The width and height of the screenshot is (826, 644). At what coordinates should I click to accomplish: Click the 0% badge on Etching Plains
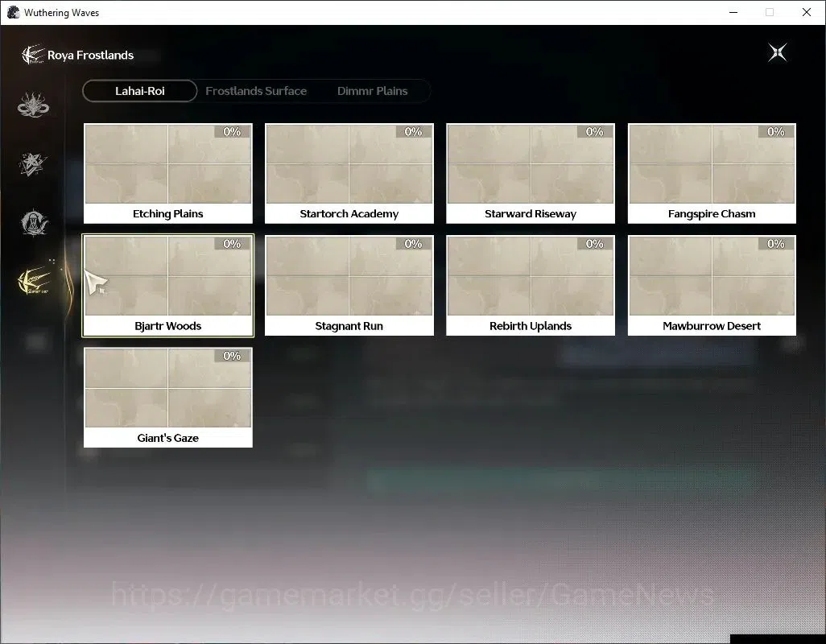232,132
